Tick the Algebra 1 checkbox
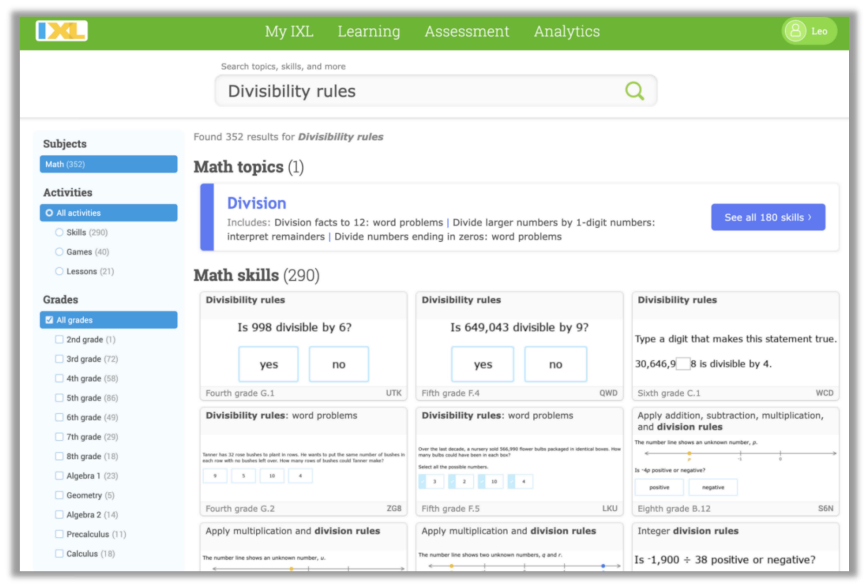 [x=59, y=475]
